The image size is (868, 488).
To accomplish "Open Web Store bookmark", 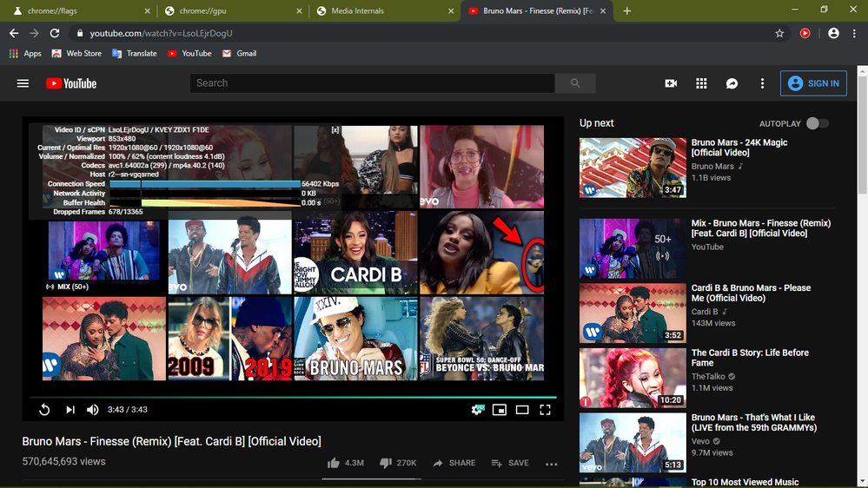I will [76, 54].
